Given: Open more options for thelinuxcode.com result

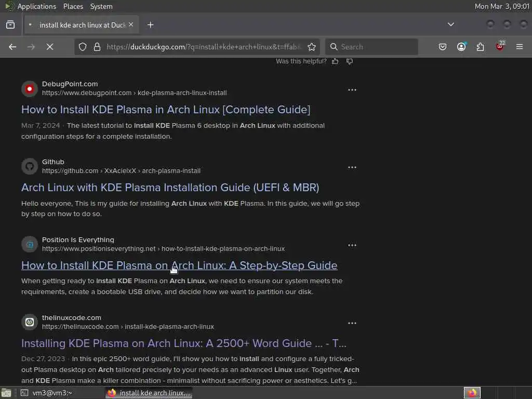Looking at the screenshot, I should tap(352, 323).
